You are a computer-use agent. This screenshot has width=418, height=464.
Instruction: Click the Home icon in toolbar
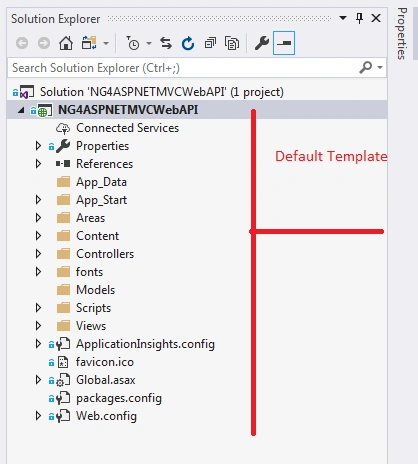coord(66,43)
